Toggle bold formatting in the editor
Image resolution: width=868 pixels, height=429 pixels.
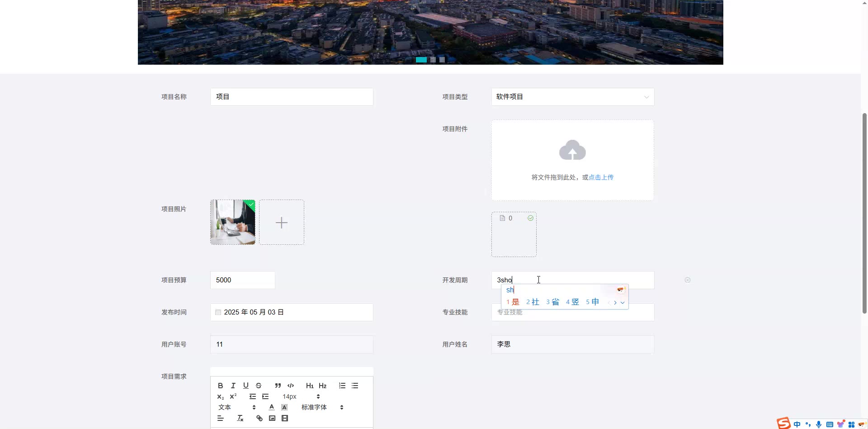coord(220,386)
